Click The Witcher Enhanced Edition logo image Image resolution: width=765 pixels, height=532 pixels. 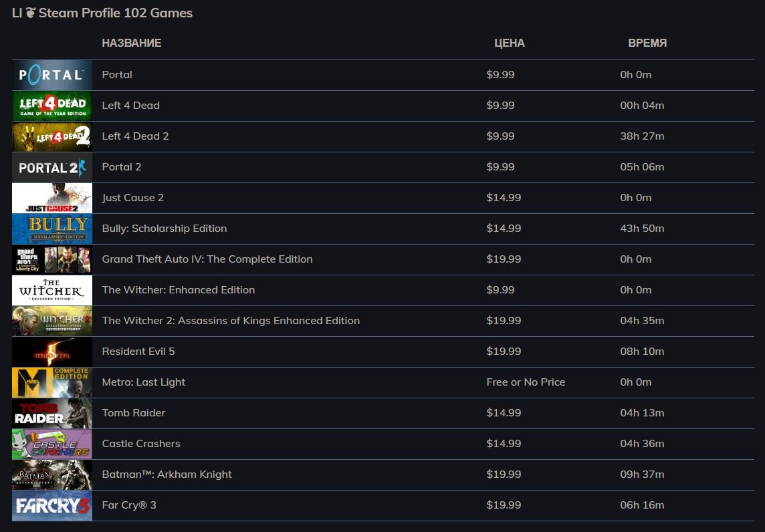pyautogui.click(x=52, y=290)
